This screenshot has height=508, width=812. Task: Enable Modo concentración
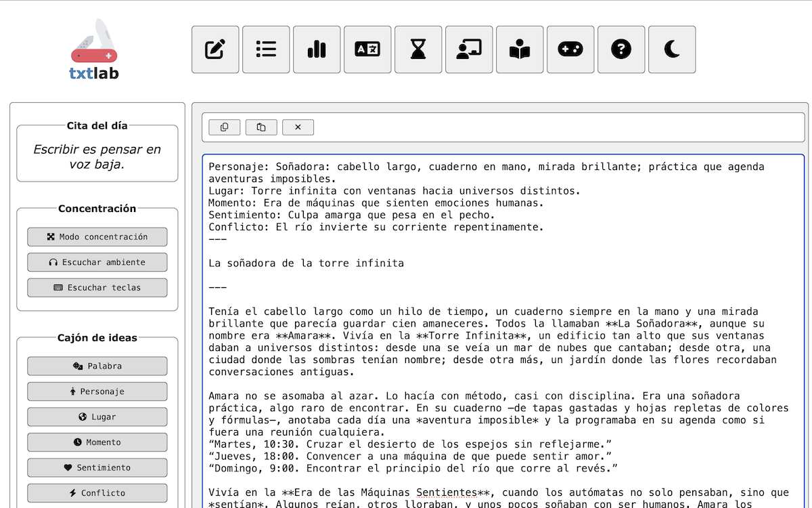coord(97,237)
